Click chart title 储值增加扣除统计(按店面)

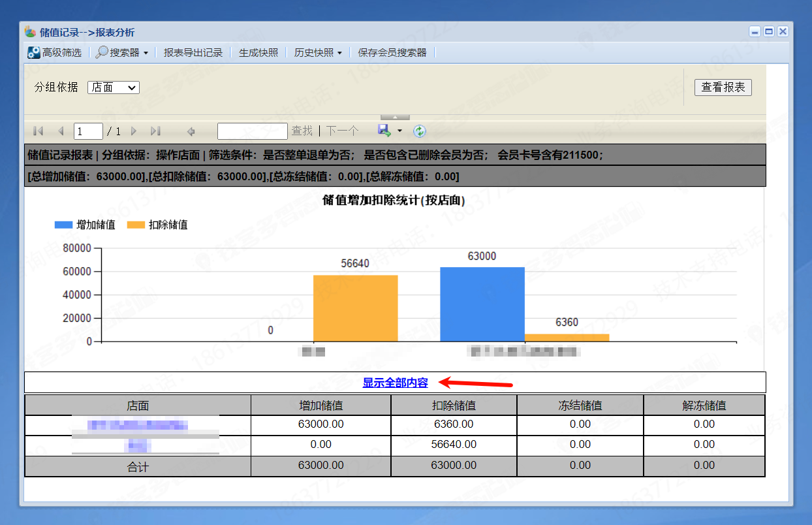pos(394,200)
